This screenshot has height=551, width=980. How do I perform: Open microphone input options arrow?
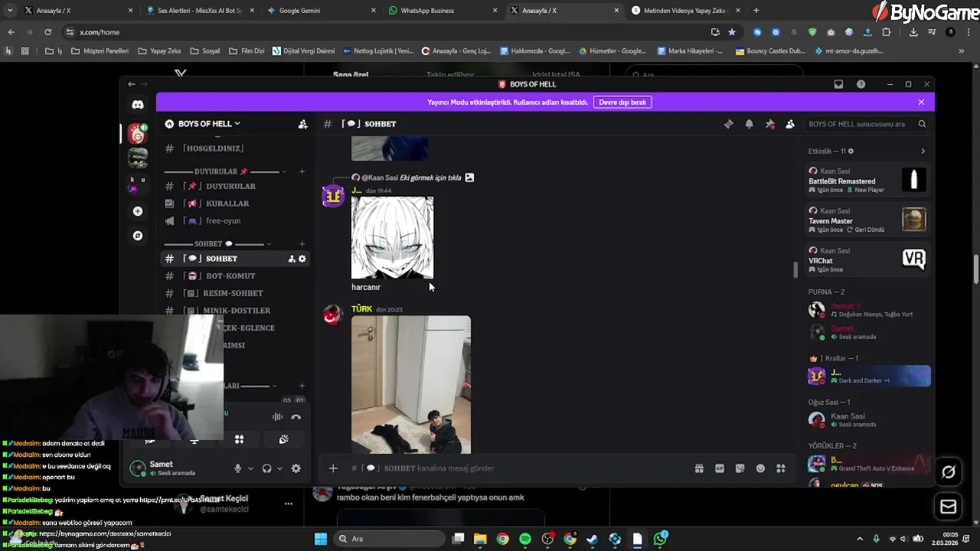[250, 468]
